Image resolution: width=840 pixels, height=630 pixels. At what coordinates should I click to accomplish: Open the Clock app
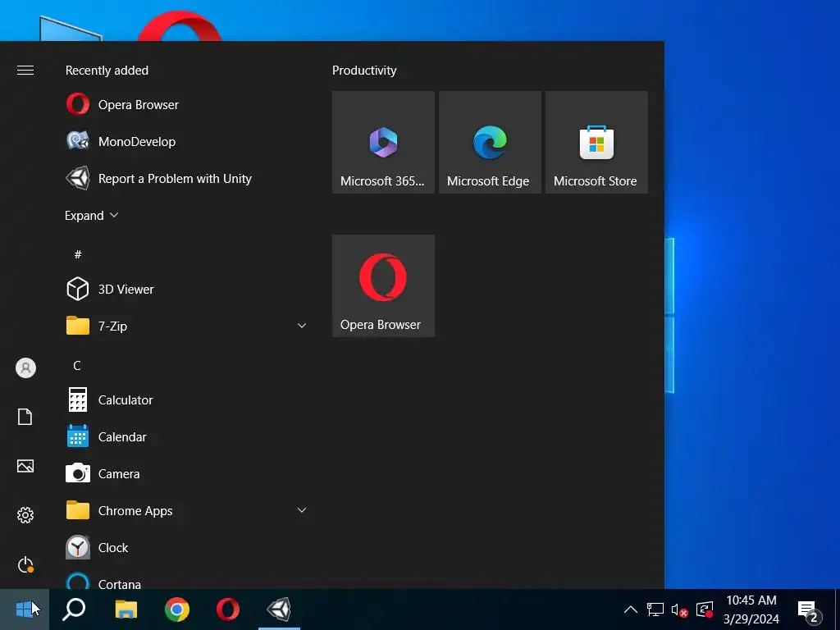(x=185, y=548)
